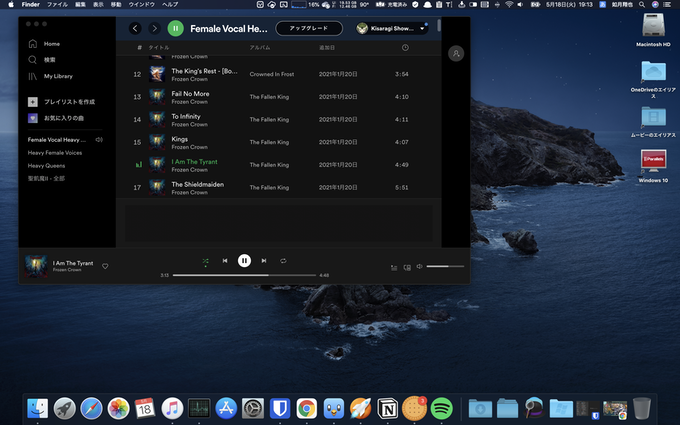Skip to the next track
Viewport: 680px width, 425px height.
coord(264,261)
